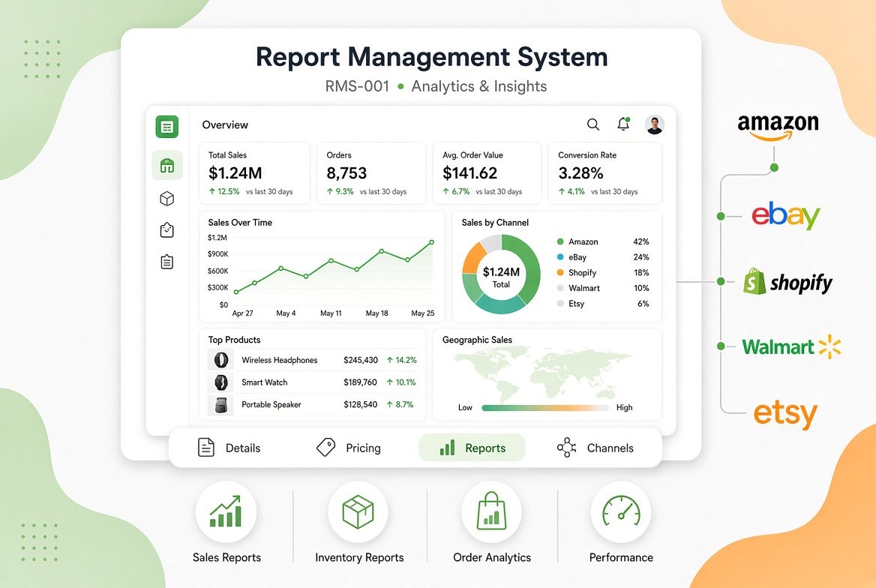Click the eBay teal legend dot
This screenshot has width=876, height=588.
coord(560,257)
